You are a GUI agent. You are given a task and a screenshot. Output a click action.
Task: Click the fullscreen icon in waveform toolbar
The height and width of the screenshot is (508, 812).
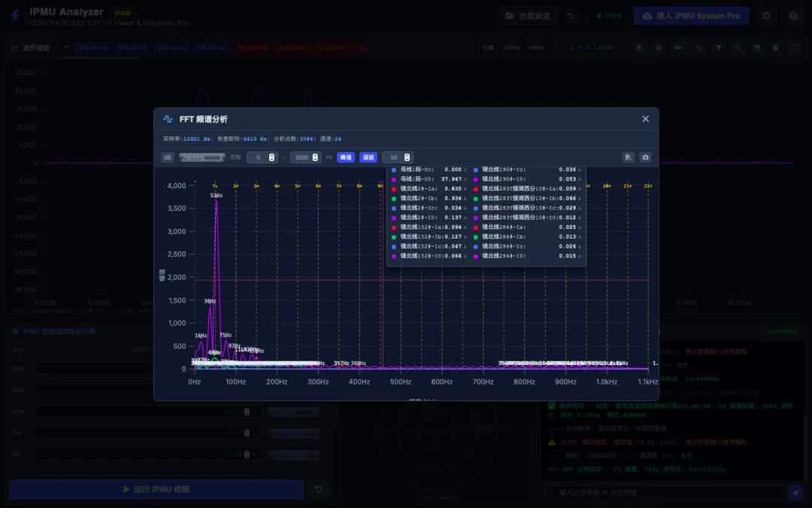(793, 47)
